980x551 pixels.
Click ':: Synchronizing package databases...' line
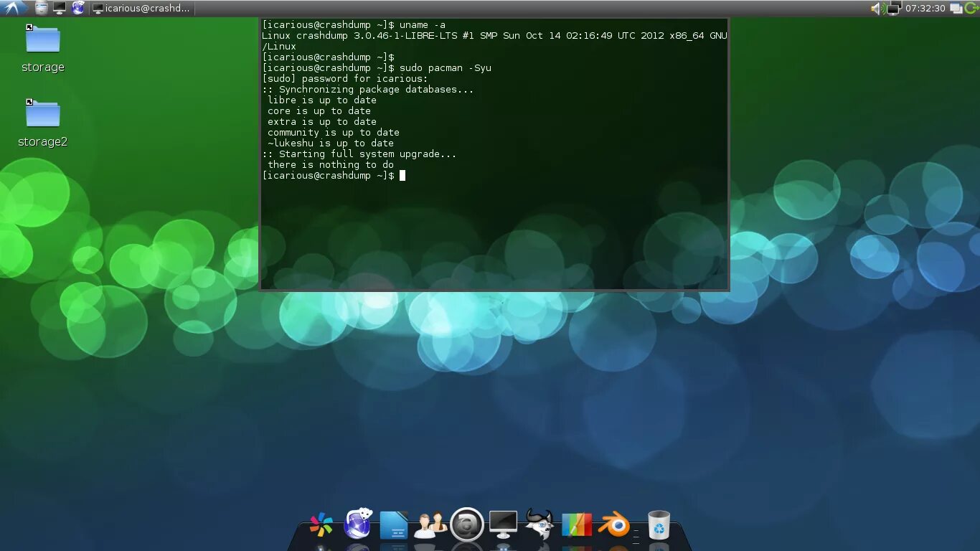coord(368,89)
